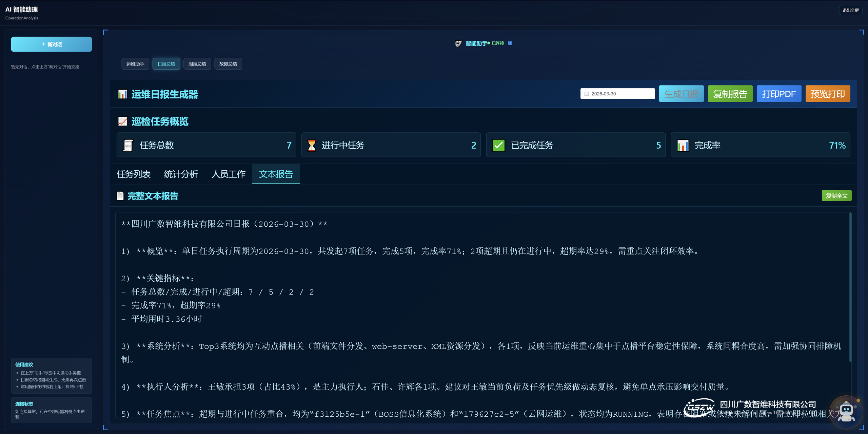Click the report text area vertical scrollbar

[x=850, y=287]
